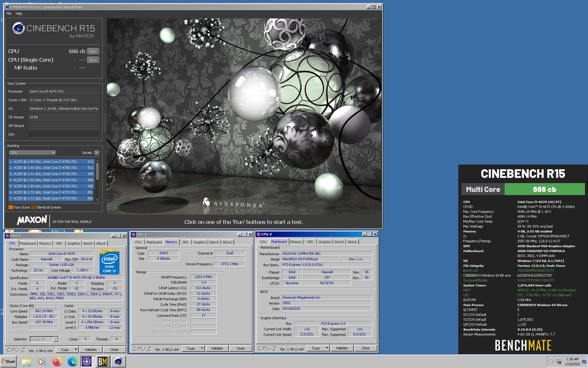Click Validate in CPU-Z Mainboard window
This screenshot has width=588, height=368.
pyautogui.click(x=342, y=348)
